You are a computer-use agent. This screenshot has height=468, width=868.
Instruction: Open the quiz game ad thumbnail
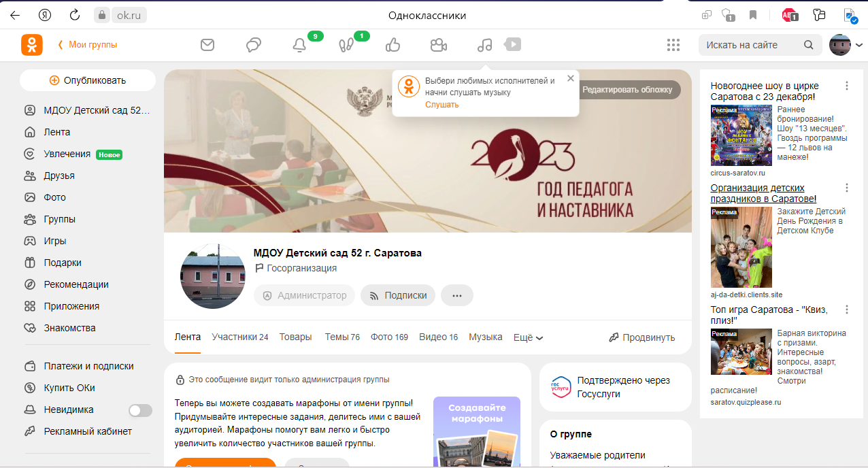(x=741, y=352)
